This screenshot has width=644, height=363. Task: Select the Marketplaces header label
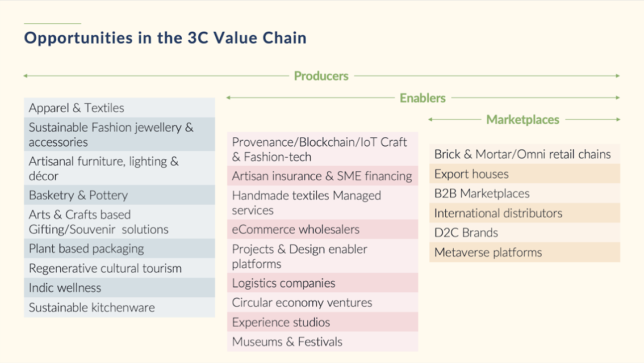click(523, 120)
